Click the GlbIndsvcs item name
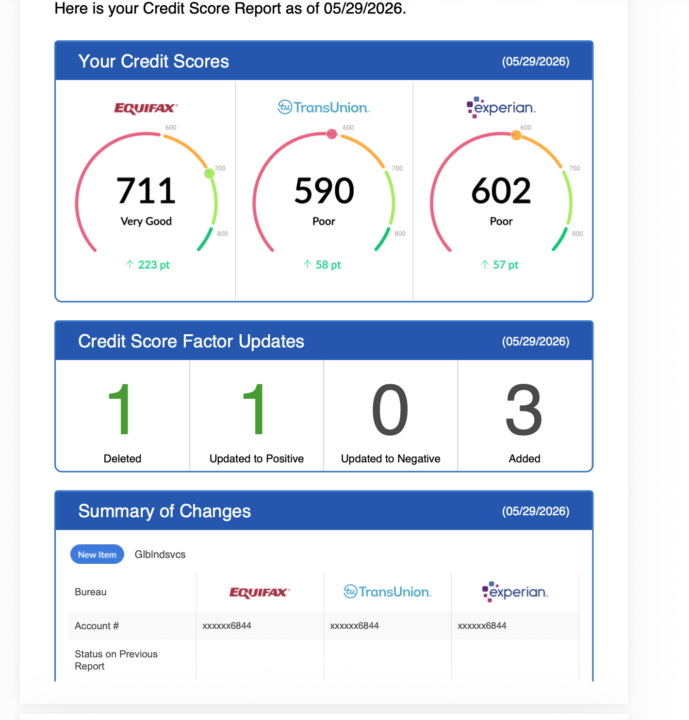The height and width of the screenshot is (720, 689). tap(160, 554)
